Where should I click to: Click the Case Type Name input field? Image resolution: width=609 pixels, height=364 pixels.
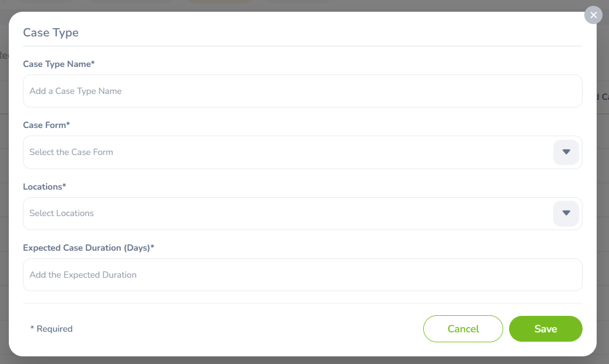point(302,91)
